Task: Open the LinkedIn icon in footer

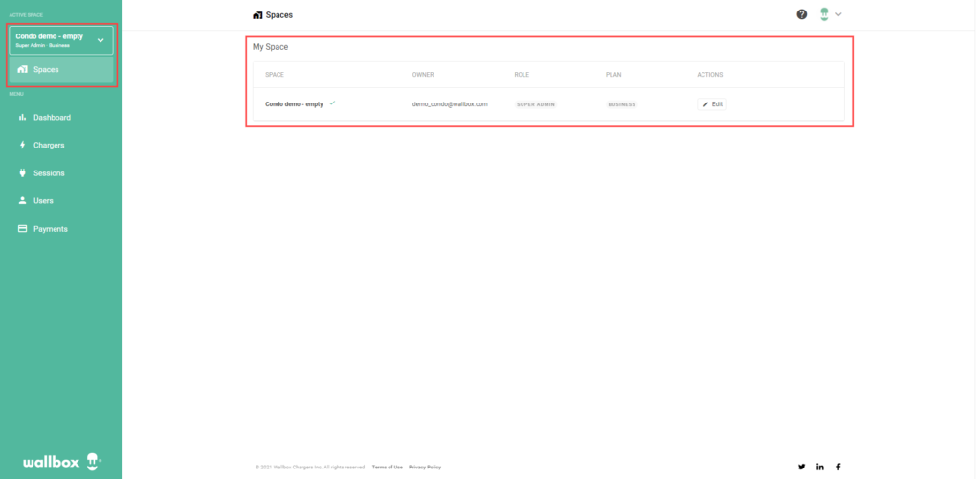Action: [820, 467]
